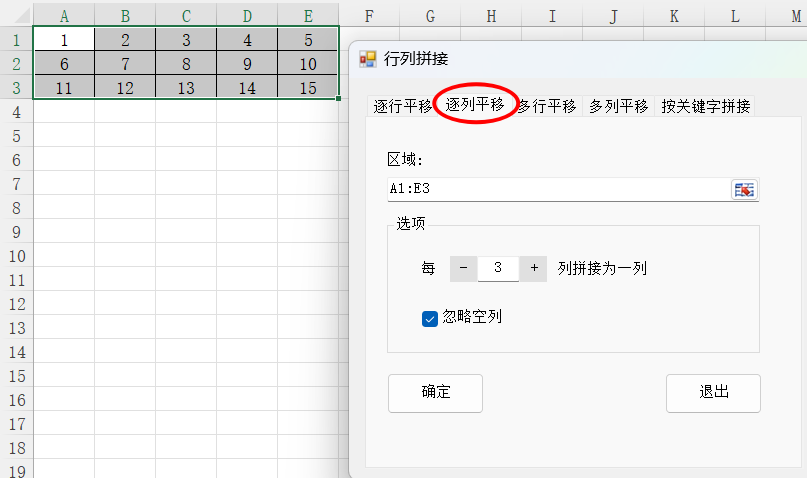Select column I header
This screenshot has width=807, height=478.
coord(552,15)
